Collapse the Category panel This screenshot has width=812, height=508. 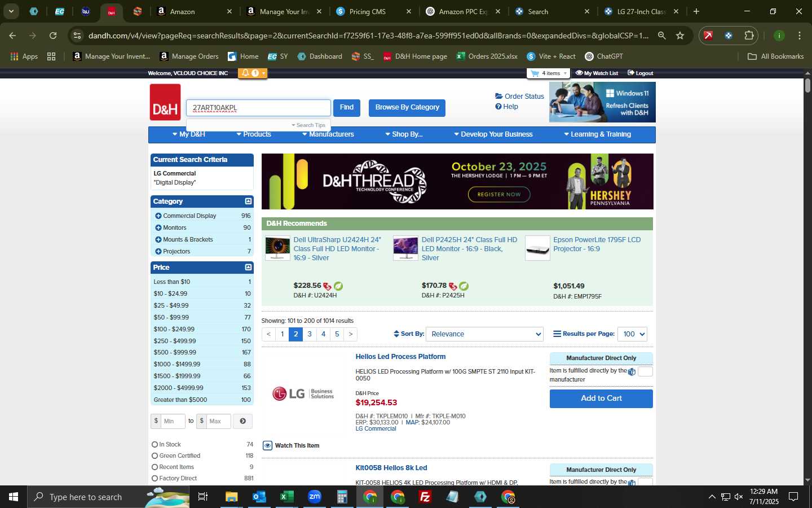(248, 202)
